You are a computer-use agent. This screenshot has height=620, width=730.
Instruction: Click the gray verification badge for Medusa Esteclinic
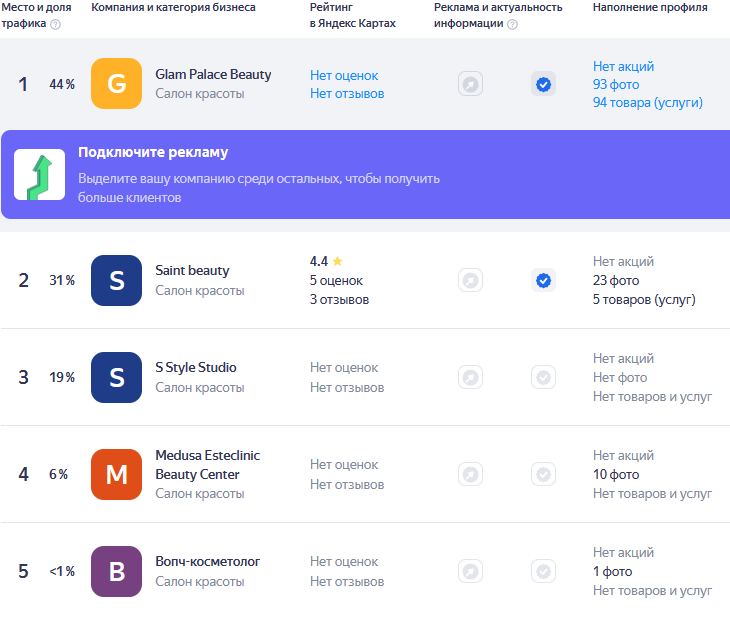pyautogui.click(x=543, y=474)
